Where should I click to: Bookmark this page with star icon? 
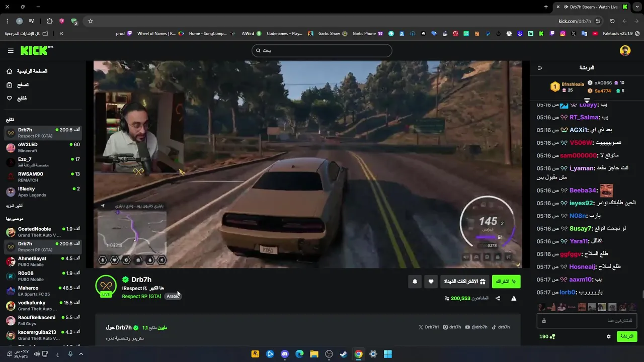[91, 21]
